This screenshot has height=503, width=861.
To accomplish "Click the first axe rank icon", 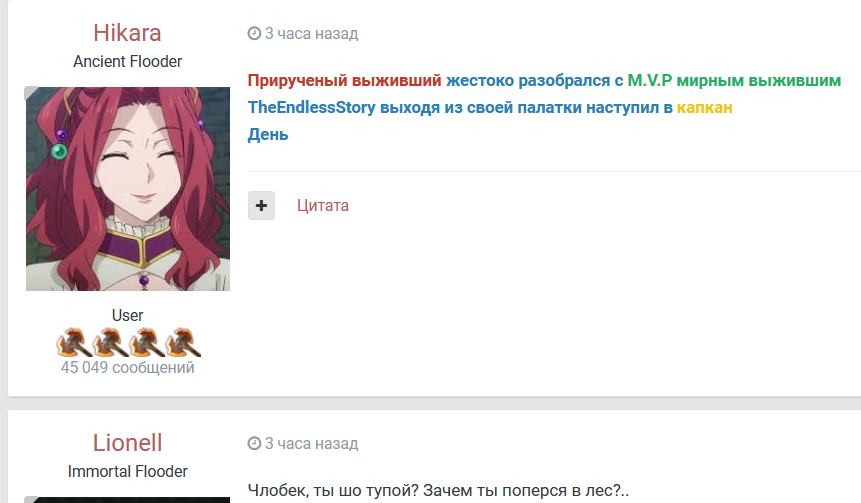I will pyautogui.click(x=74, y=342).
